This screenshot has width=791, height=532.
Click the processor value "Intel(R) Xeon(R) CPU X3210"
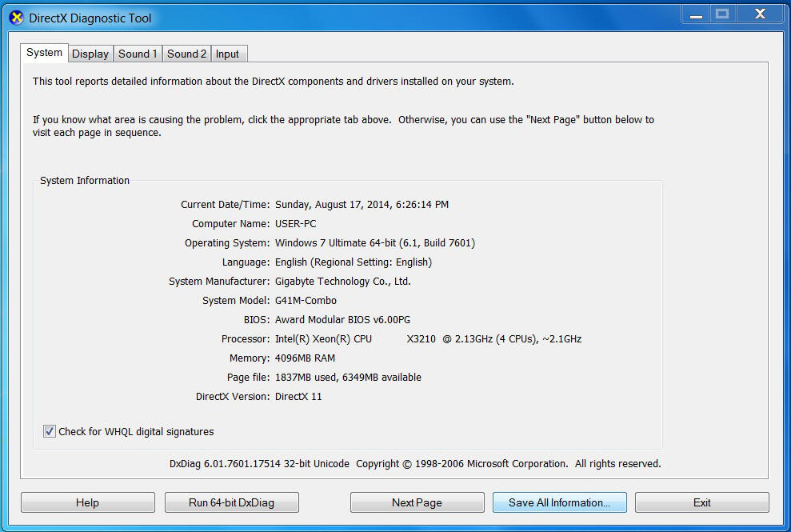coord(355,338)
